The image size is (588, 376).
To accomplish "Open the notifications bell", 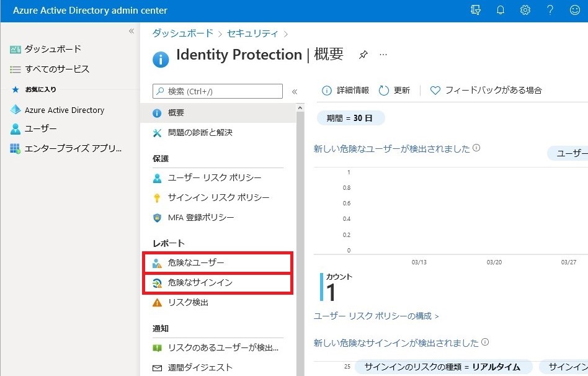I will coord(501,10).
